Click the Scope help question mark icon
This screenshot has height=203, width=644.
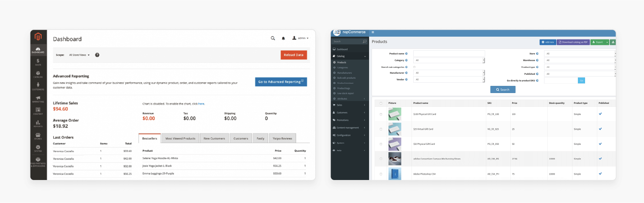[x=97, y=55]
